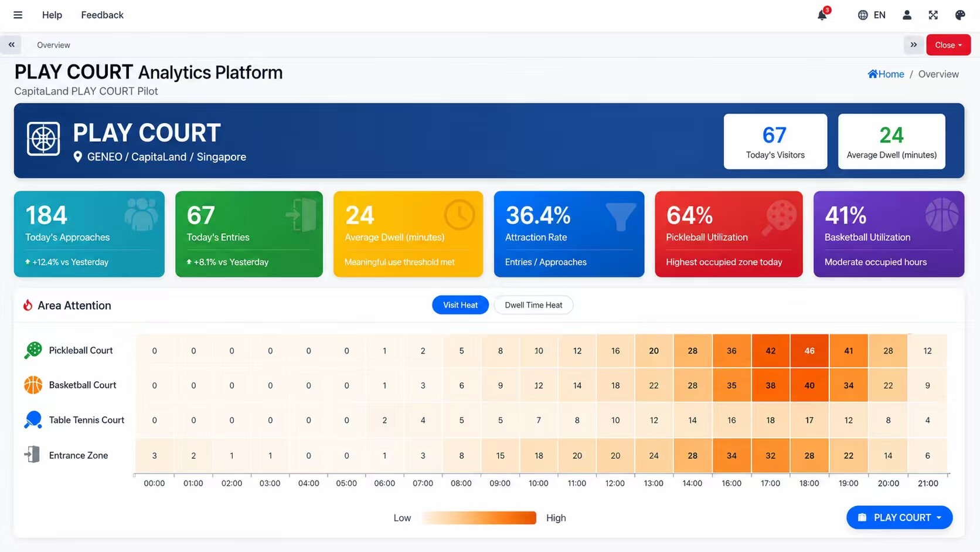Collapse tabs with left double-chevron
This screenshot has width=980, height=552.
(11, 45)
